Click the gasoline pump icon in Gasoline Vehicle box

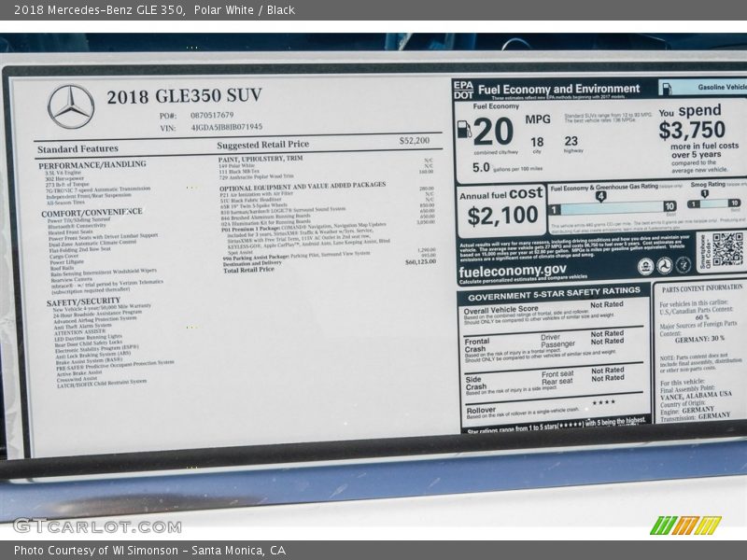[667, 88]
